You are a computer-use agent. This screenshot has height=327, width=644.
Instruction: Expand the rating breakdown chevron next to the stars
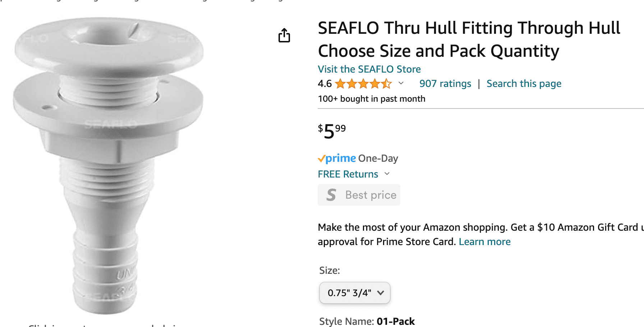(401, 83)
